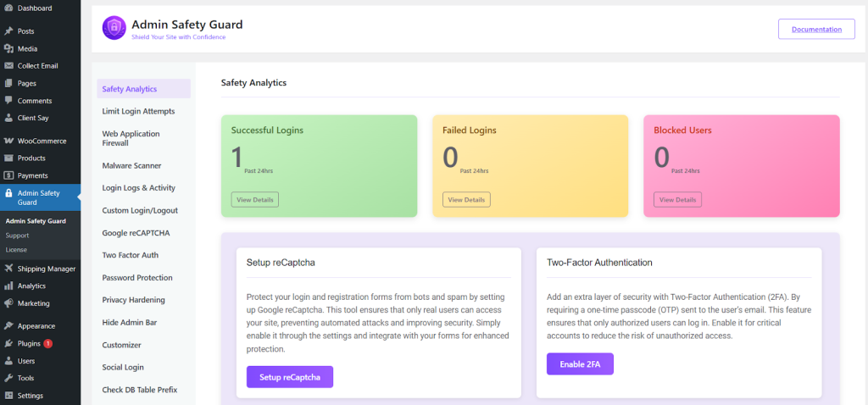Click the Appearance paintbrush icon
This screenshot has height=405, width=868.
pyautogui.click(x=8, y=326)
